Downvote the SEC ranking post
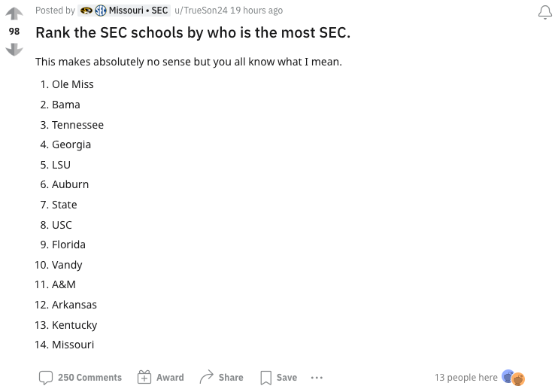 14,49
